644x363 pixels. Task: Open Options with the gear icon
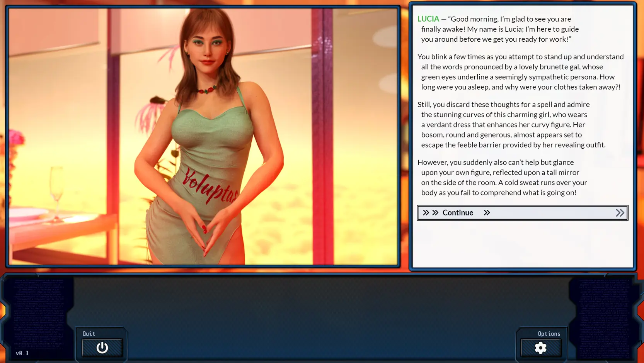(540, 348)
